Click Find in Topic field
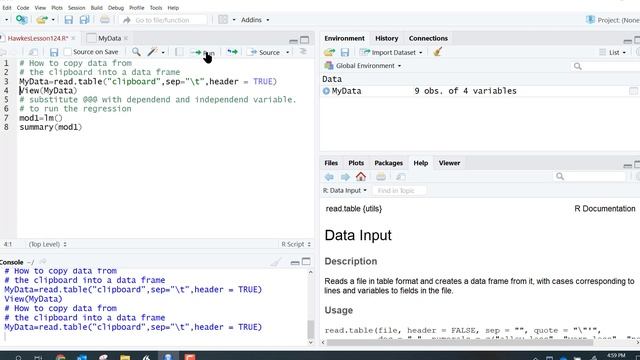 (x=399, y=191)
